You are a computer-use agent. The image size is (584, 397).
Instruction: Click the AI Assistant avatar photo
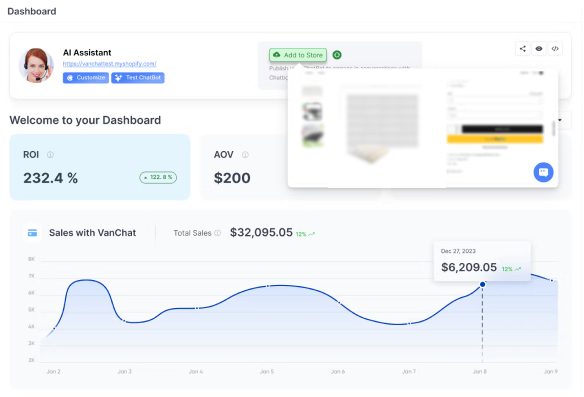point(36,66)
